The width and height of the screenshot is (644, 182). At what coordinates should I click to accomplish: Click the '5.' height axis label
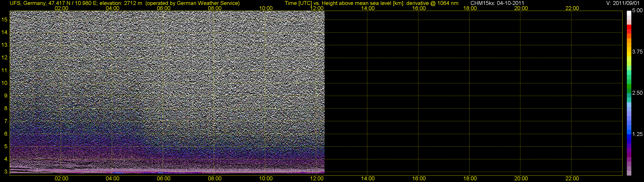click(x=6, y=146)
